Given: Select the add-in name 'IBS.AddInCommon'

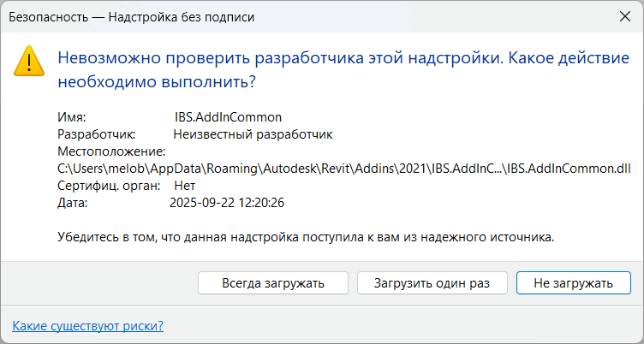Looking at the screenshot, I should pos(228,117).
